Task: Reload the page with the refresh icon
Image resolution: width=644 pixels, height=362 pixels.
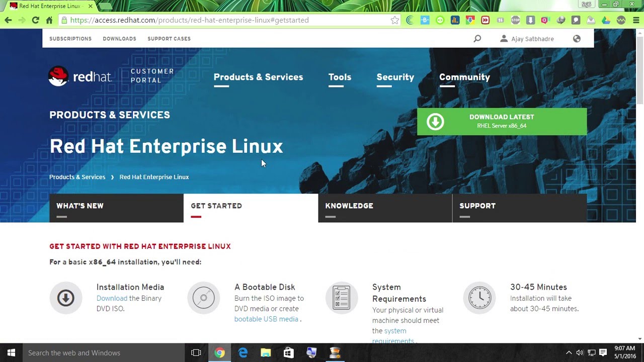Action: pyautogui.click(x=35, y=20)
